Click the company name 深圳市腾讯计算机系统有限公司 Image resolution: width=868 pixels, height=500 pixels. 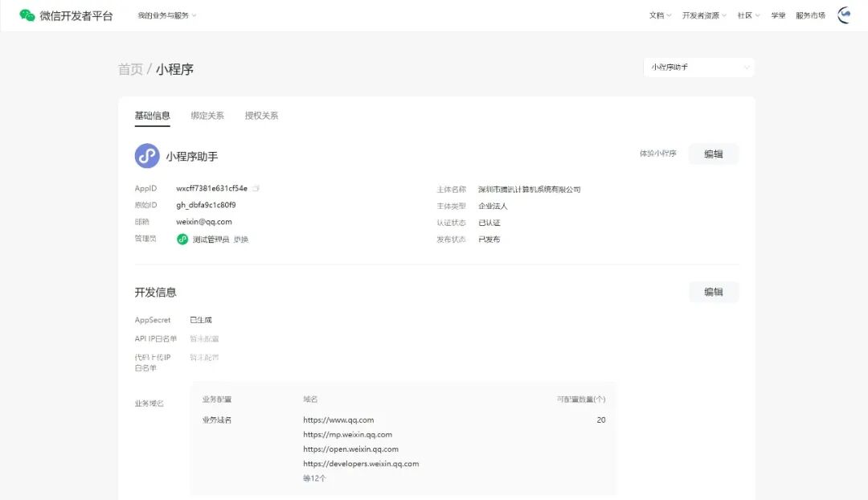(529, 190)
